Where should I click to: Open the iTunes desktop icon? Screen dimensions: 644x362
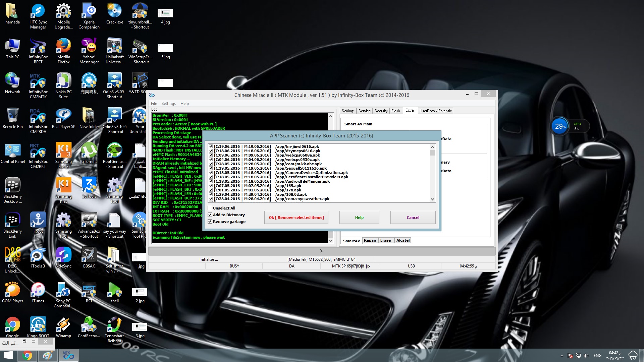[38, 292]
